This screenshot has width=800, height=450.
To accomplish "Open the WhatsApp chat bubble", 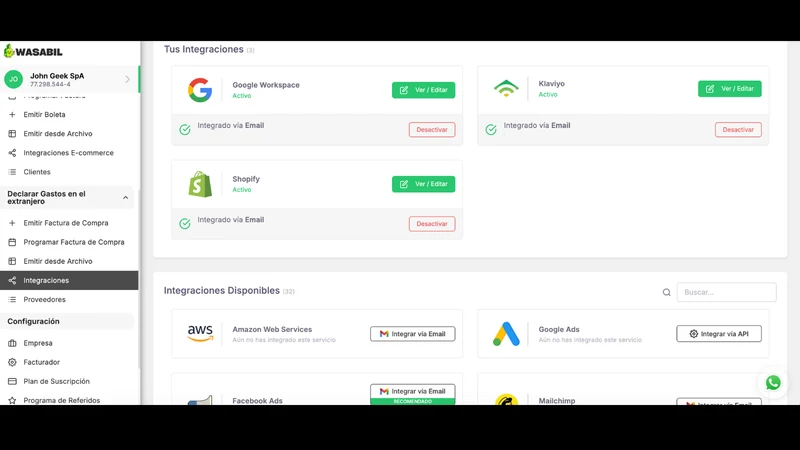I will (x=773, y=383).
